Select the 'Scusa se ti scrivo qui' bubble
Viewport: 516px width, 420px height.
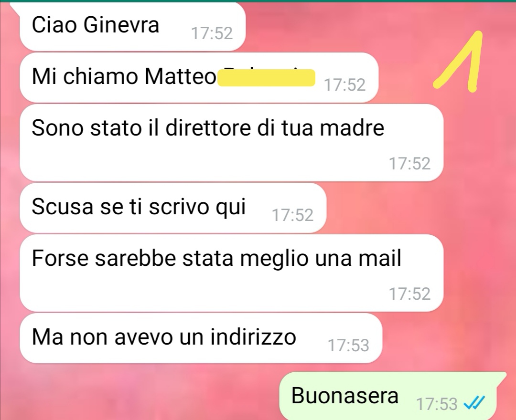173,208
